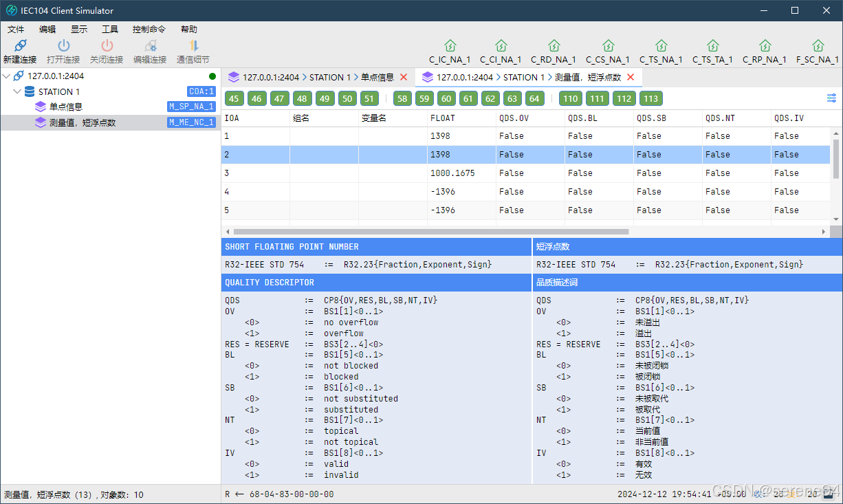Select type 45 command button
The height and width of the screenshot is (504, 843).
pyautogui.click(x=234, y=98)
